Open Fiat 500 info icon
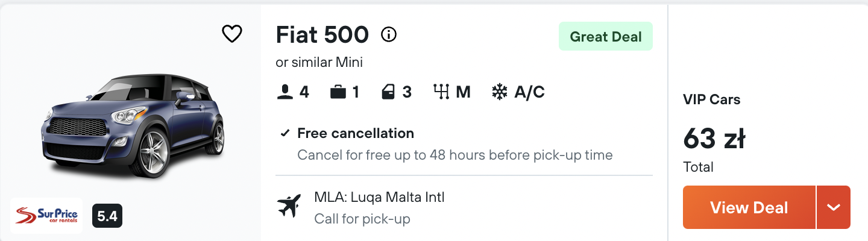 click(x=389, y=35)
